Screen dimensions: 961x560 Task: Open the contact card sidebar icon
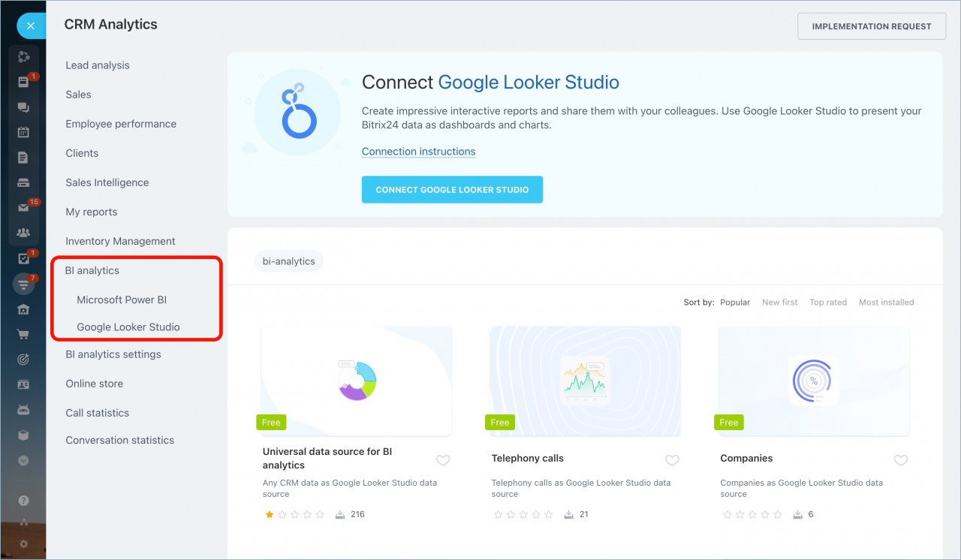(x=23, y=385)
